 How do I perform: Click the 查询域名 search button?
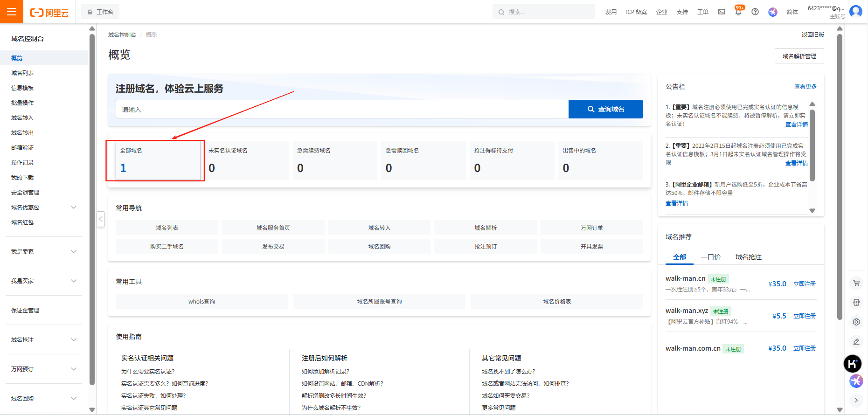[605, 109]
